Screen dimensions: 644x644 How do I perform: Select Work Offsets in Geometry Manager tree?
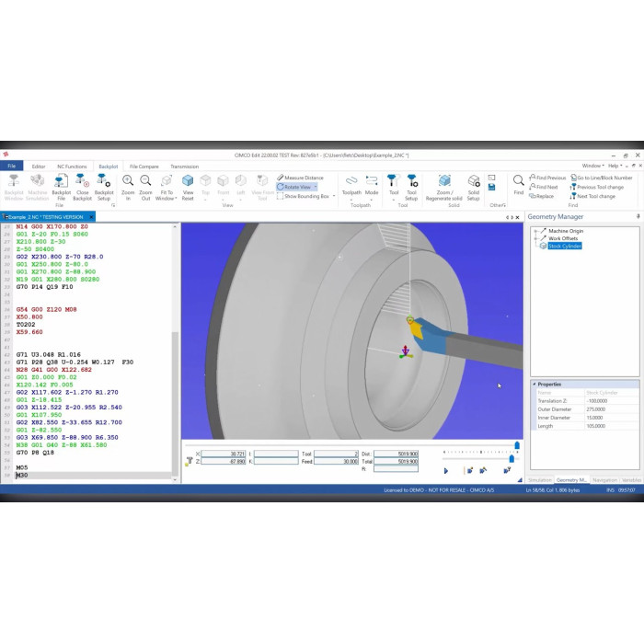click(565, 238)
